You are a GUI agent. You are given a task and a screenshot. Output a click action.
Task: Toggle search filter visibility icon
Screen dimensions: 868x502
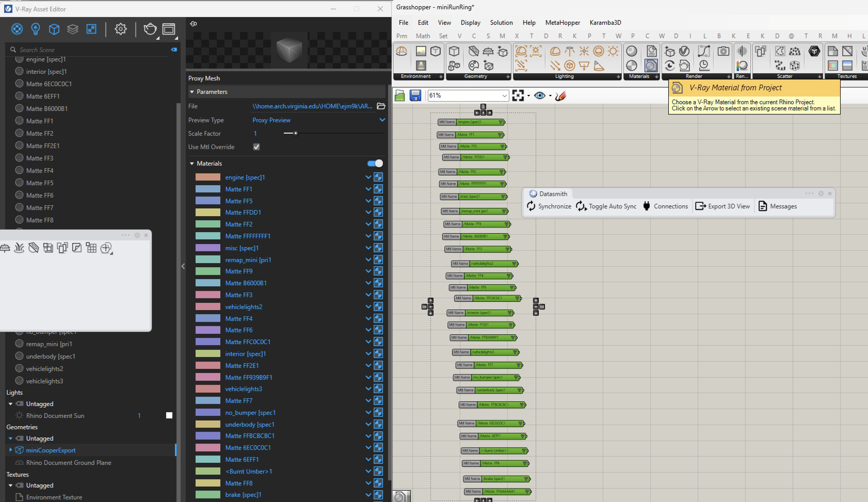tap(174, 50)
